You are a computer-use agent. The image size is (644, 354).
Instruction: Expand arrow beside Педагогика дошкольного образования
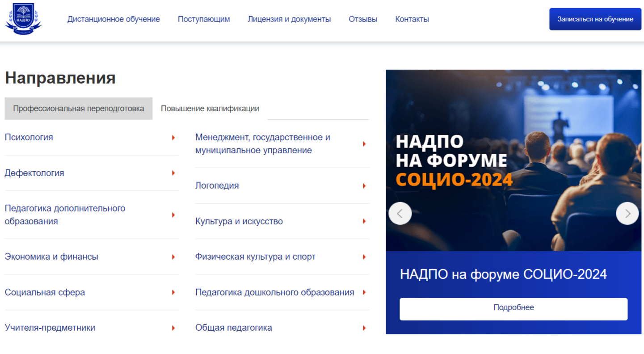click(x=364, y=292)
